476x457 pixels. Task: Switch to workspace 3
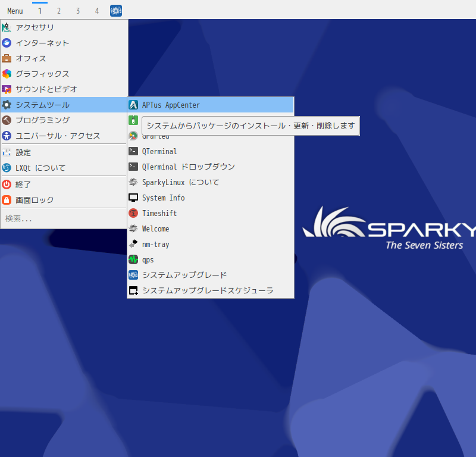(78, 11)
